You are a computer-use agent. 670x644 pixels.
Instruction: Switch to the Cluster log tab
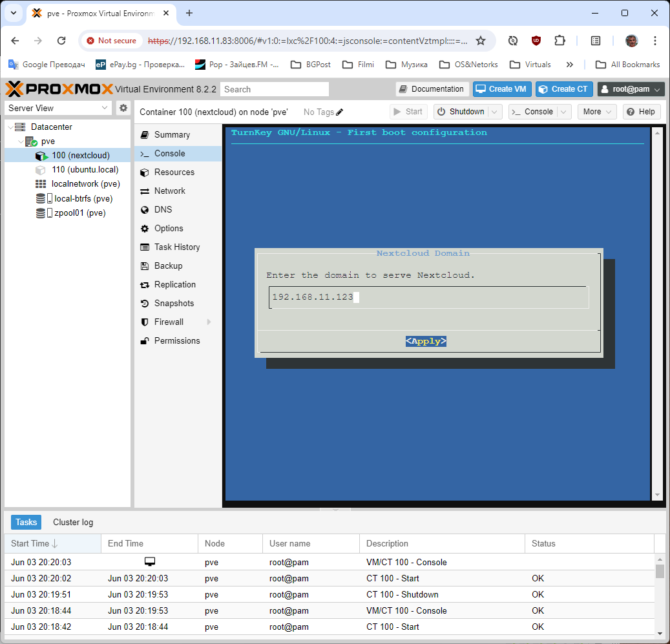click(73, 523)
